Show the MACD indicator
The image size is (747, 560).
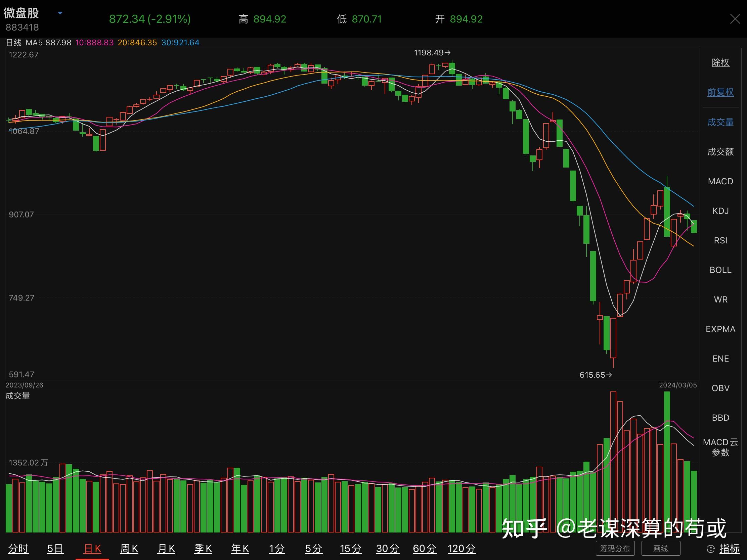click(720, 182)
